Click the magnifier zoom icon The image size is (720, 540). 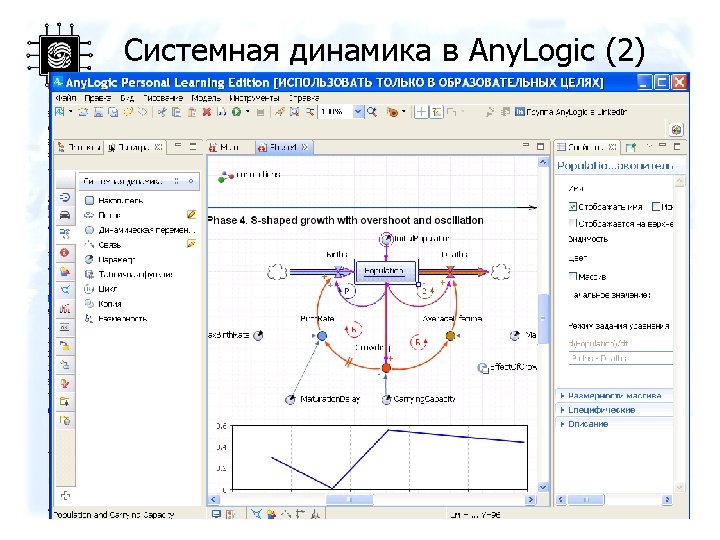click(371, 112)
